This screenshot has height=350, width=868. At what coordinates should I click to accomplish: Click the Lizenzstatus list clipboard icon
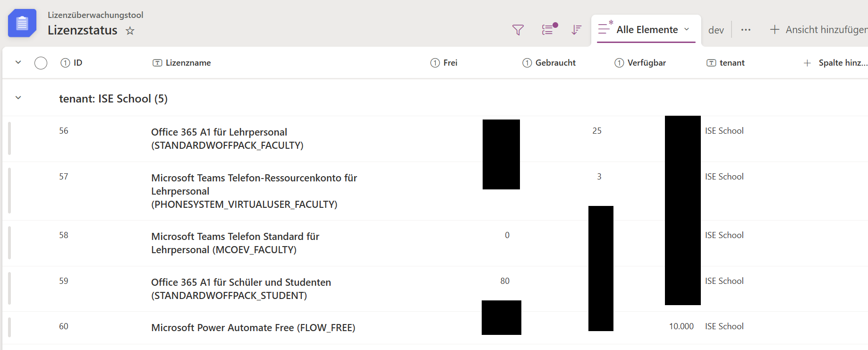click(x=22, y=23)
